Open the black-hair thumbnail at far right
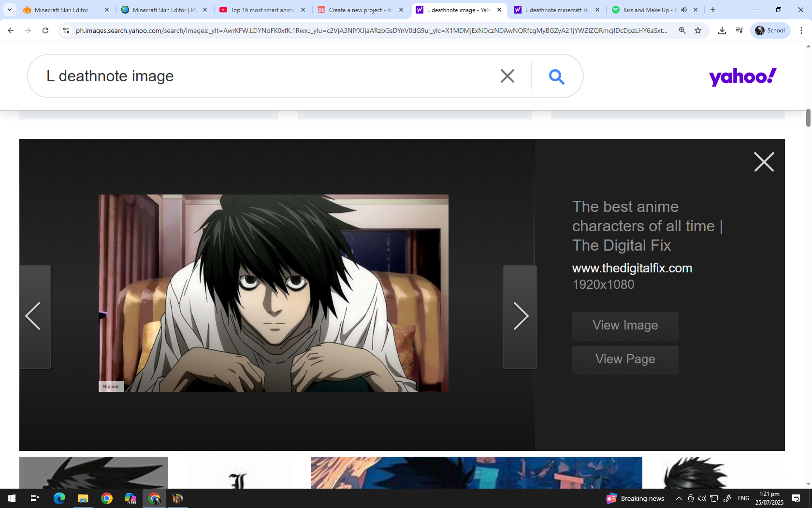 [695, 473]
